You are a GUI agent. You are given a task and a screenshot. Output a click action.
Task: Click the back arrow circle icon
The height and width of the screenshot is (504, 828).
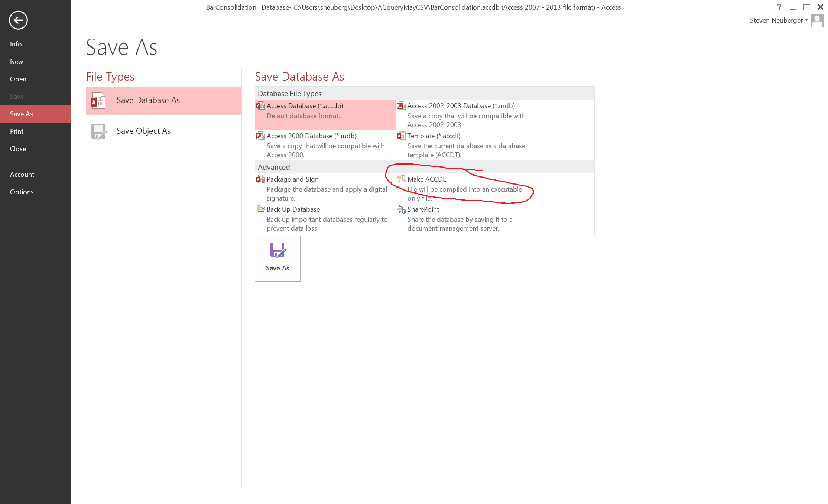pos(18,20)
